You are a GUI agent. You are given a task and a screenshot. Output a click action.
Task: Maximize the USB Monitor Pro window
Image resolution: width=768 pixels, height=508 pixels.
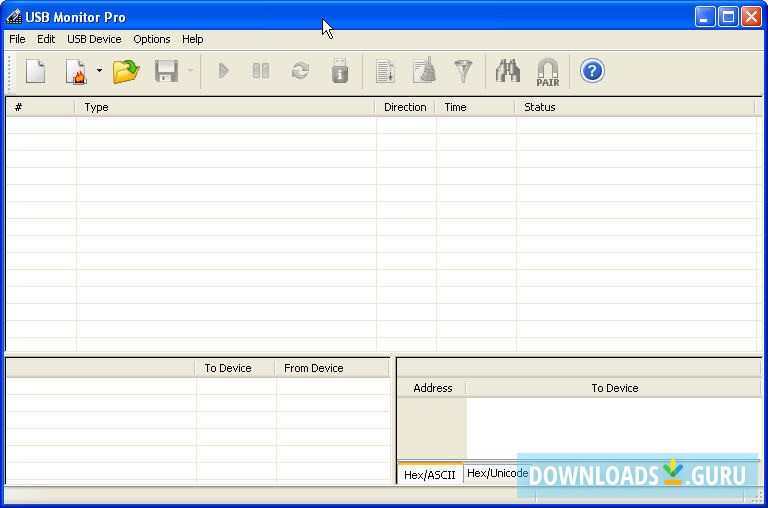[728, 17]
